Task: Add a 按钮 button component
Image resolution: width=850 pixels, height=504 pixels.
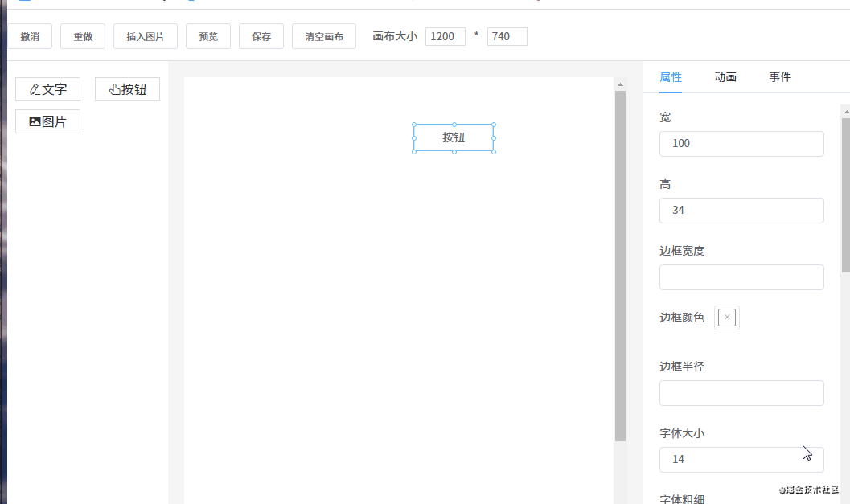Action: click(127, 89)
